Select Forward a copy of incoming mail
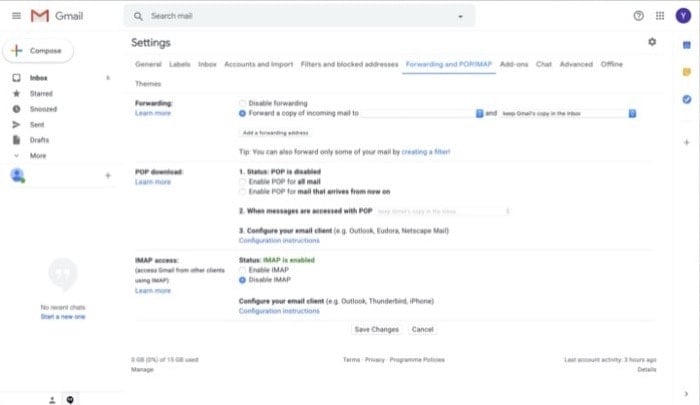Image resolution: width=700 pixels, height=405 pixels. coord(242,113)
